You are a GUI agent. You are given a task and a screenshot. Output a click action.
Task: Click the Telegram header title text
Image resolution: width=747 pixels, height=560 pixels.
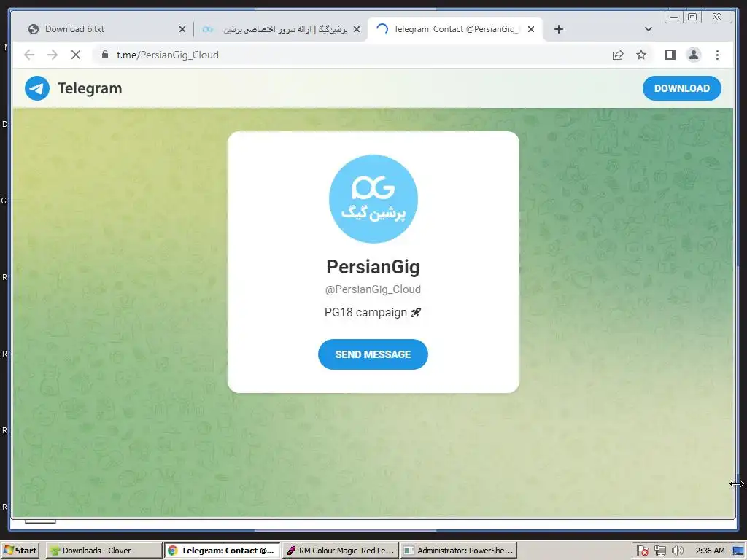tap(90, 88)
